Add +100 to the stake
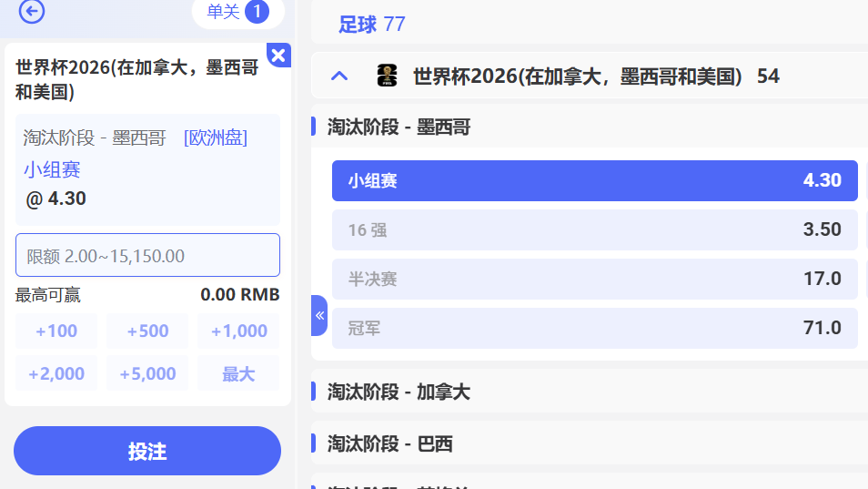The image size is (868, 489). pos(56,331)
